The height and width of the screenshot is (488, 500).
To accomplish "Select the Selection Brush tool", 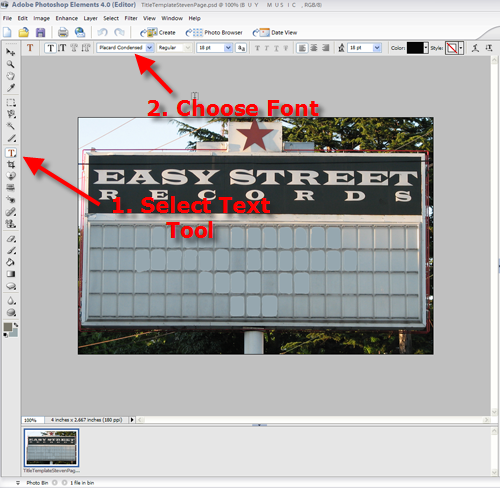I will [x=11, y=138].
